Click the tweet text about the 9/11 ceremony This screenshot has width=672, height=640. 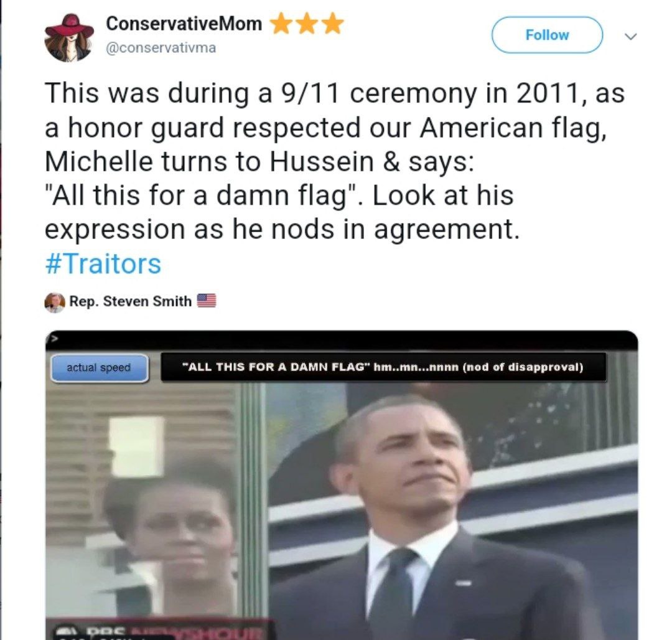coord(334,161)
